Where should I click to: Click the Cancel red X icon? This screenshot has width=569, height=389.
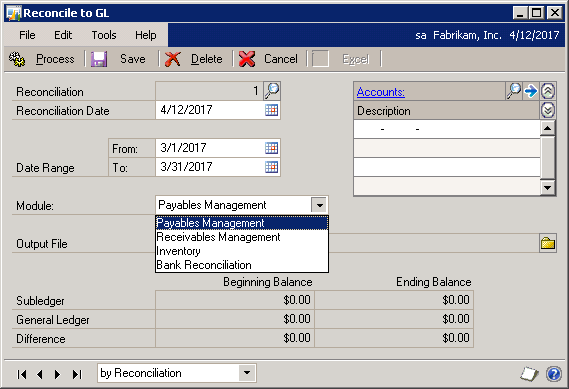247,59
